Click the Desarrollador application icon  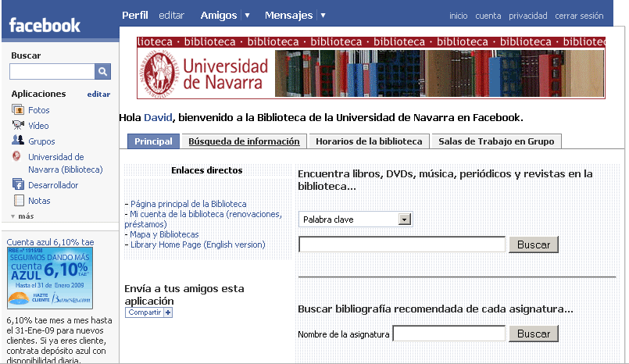[x=18, y=184]
